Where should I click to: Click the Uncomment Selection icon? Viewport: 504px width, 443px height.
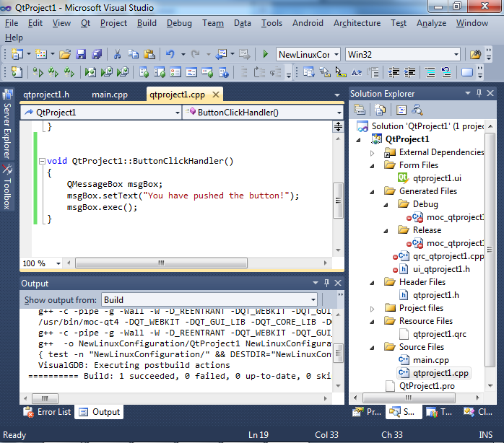click(x=446, y=73)
